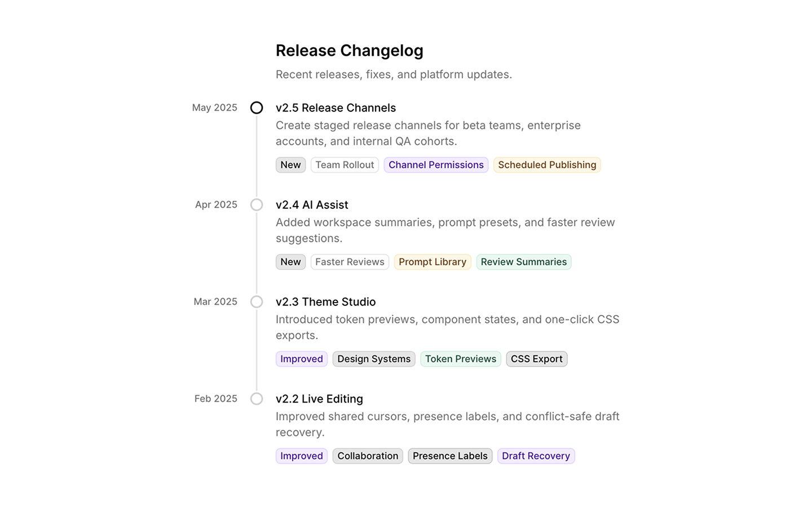Image resolution: width=812 pixels, height=508 pixels.
Task: Click the Mar 2025 date label
Action: (215, 302)
